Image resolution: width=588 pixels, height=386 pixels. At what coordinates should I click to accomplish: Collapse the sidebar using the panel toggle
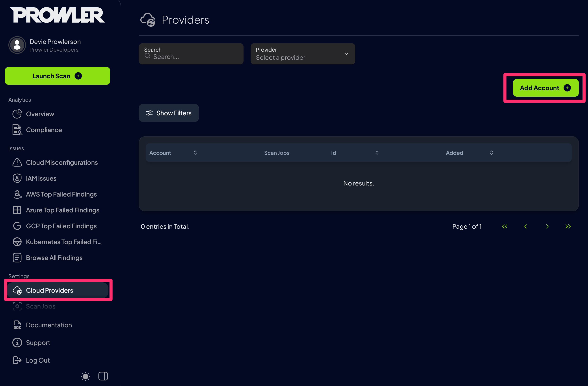[103, 376]
